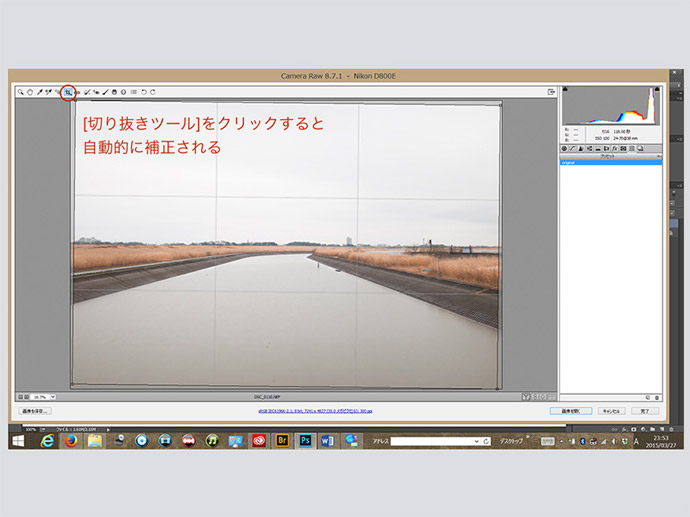Click the zoom out button below preview

[20, 397]
